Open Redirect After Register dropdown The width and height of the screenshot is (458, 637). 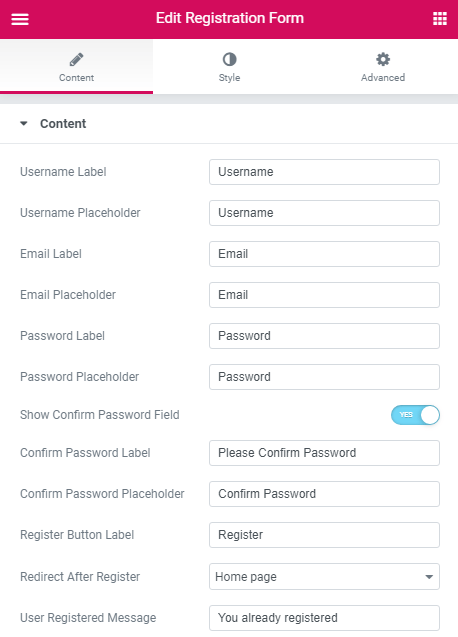click(324, 576)
